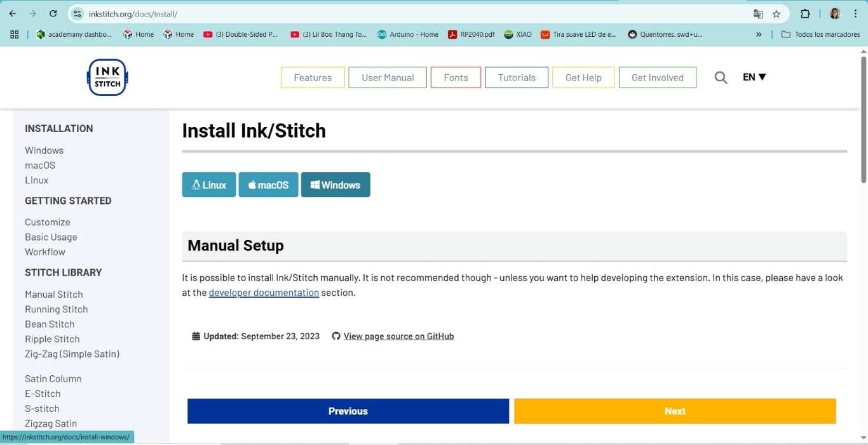868x445 pixels.
Task: Open Zig-Zag (Simple Satin) sidebar link
Action: pyautogui.click(x=72, y=354)
